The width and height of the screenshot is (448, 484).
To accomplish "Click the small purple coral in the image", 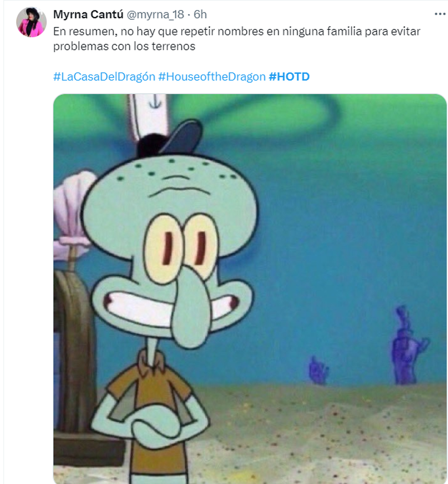I will pyautogui.click(x=318, y=370).
